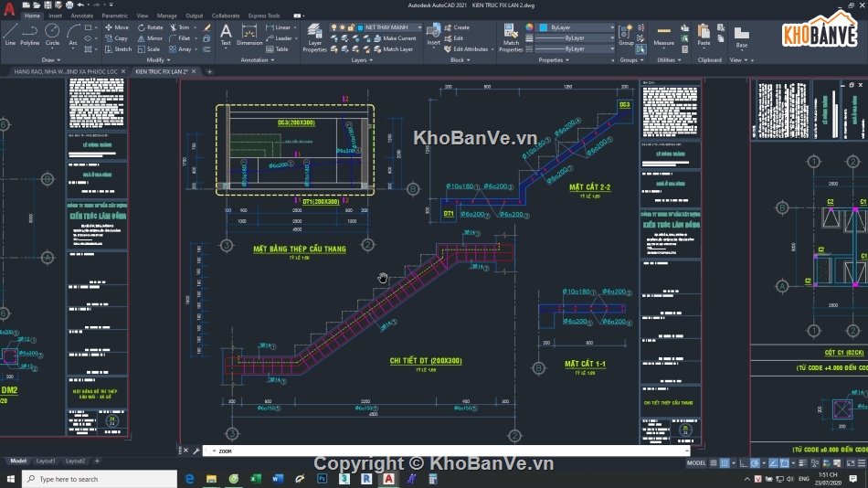Open the Insert block tool

click(433, 34)
